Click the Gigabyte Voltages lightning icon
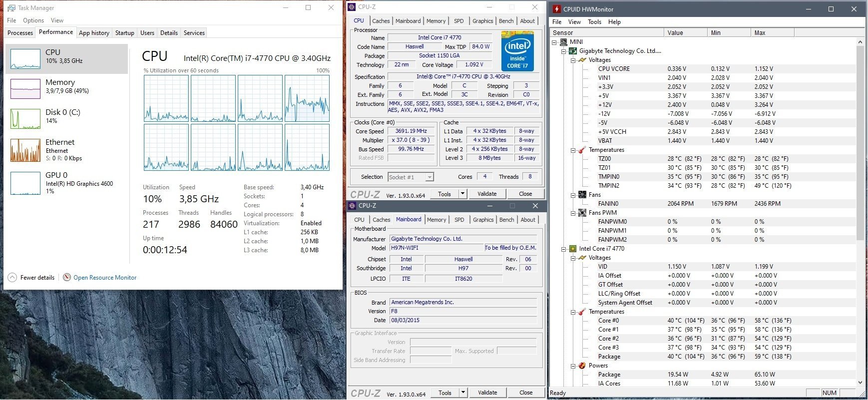 [x=582, y=60]
